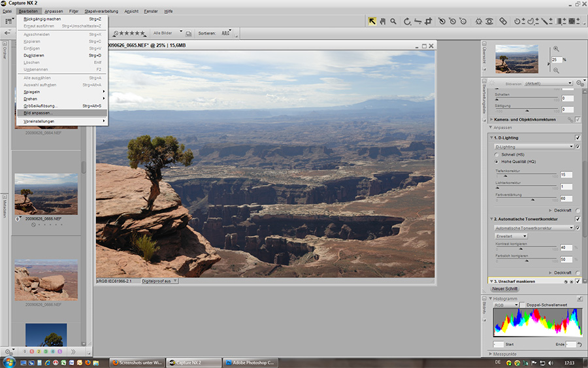Choose the Rotate tool
Viewport: 588px width, 368px height.
pos(407,22)
